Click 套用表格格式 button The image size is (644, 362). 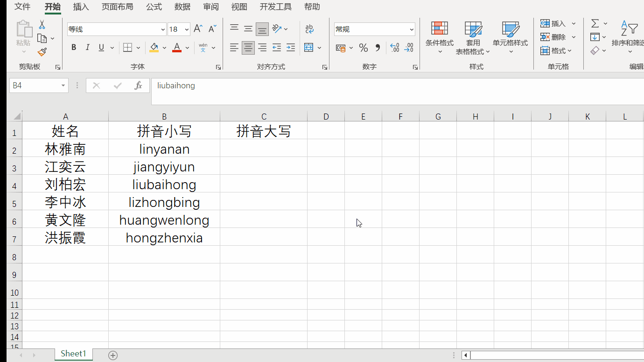coord(473,38)
